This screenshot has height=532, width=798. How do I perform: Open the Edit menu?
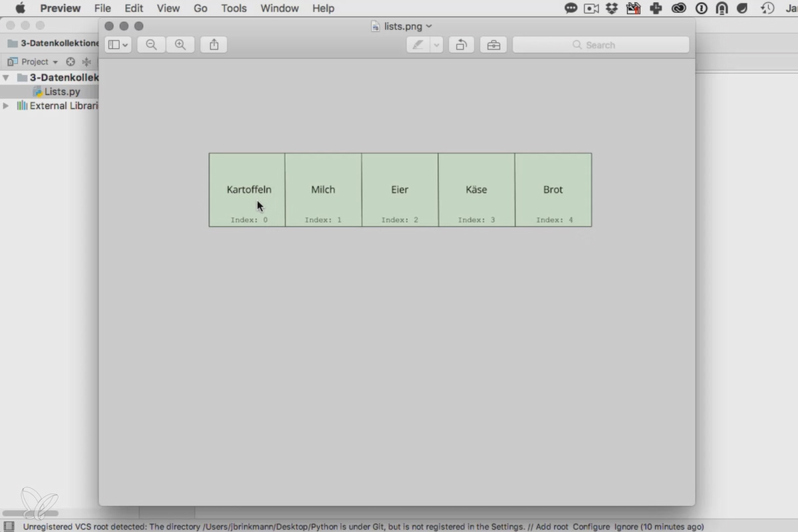pyautogui.click(x=134, y=8)
